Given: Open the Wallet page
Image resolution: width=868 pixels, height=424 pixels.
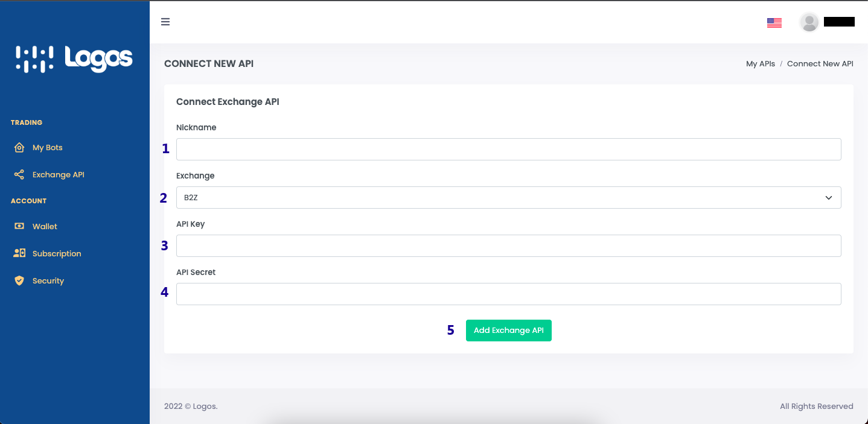Looking at the screenshot, I should point(45,226).
